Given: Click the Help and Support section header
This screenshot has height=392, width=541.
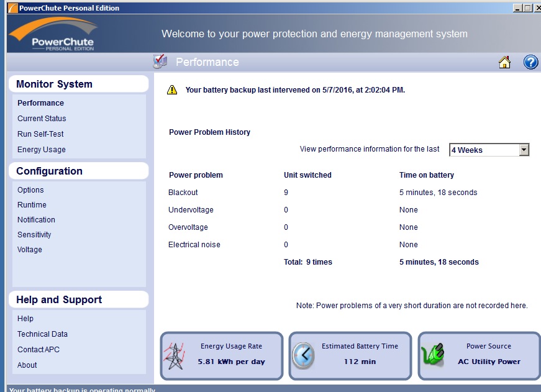Looking at the screenshot, I should coord(79,299).
